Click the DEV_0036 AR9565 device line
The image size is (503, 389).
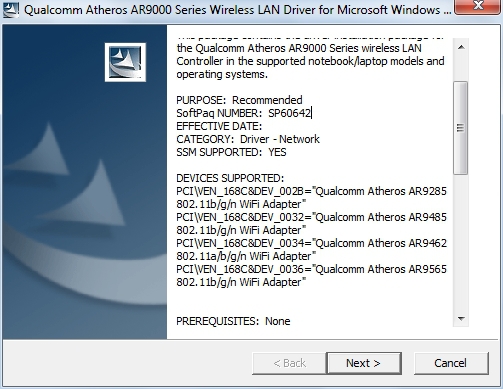[311, 269]
